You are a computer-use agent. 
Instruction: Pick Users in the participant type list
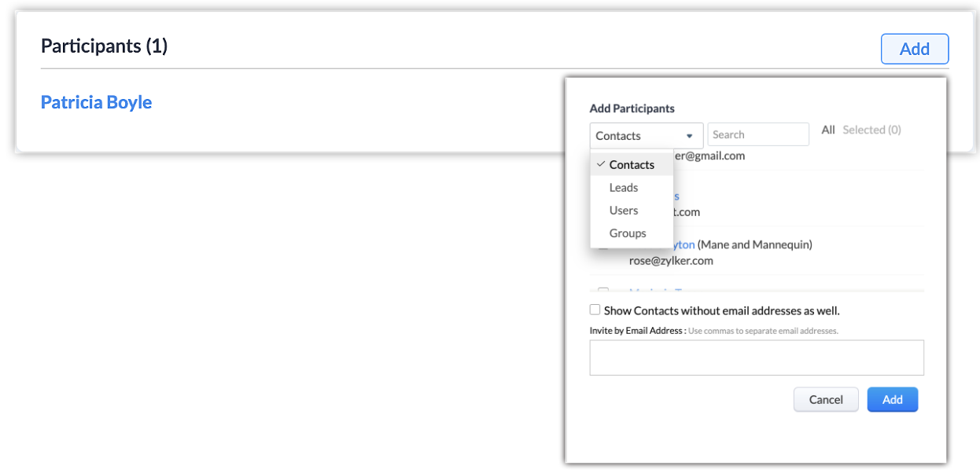(624, 211)
